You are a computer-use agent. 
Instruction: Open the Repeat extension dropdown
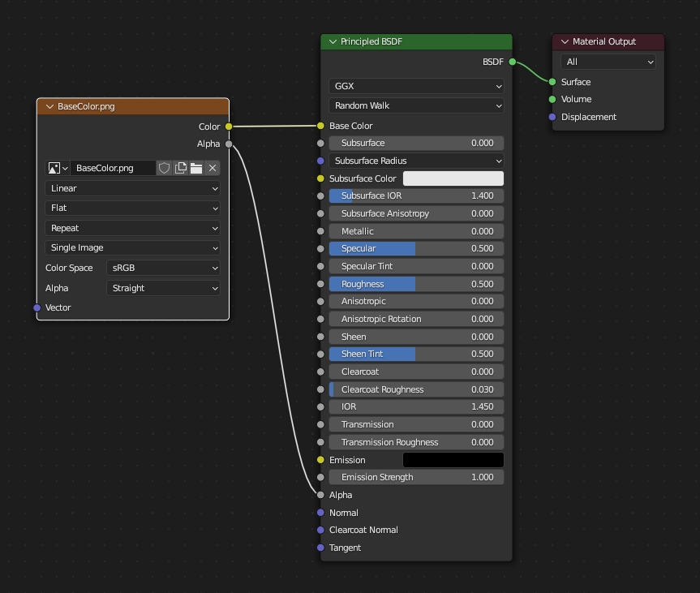pyautogui.click(x=132, y=228)
